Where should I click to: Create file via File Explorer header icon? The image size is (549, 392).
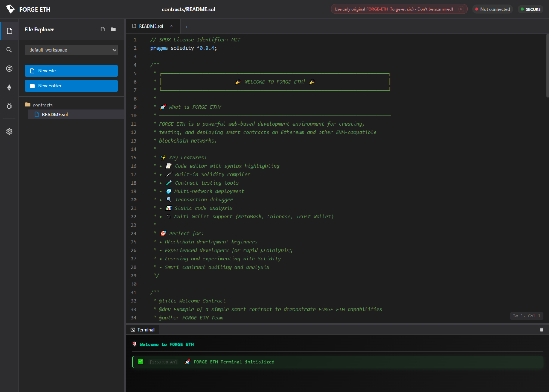pos(102,29)
